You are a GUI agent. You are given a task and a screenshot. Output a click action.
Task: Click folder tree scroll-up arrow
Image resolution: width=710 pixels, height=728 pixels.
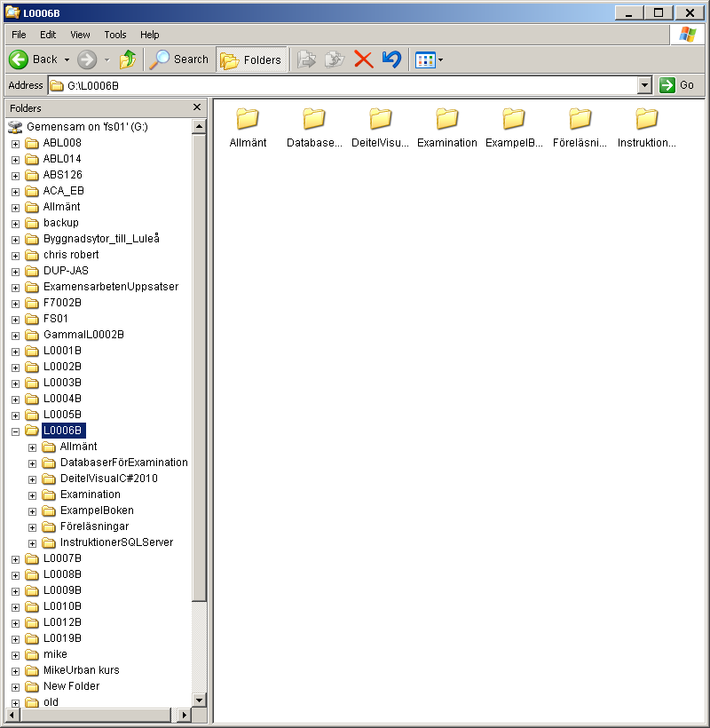pyautogui.click(x=199, y=126)
